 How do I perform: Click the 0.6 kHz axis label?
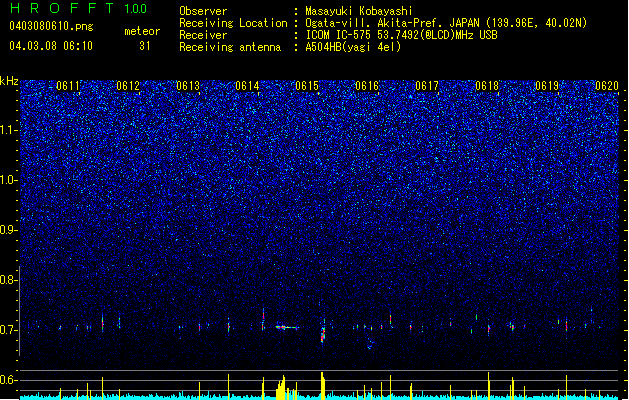(x=9, y=380)
